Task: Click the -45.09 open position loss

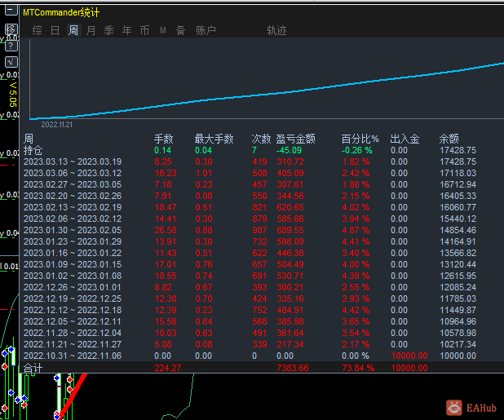Action: click(289, 150)
